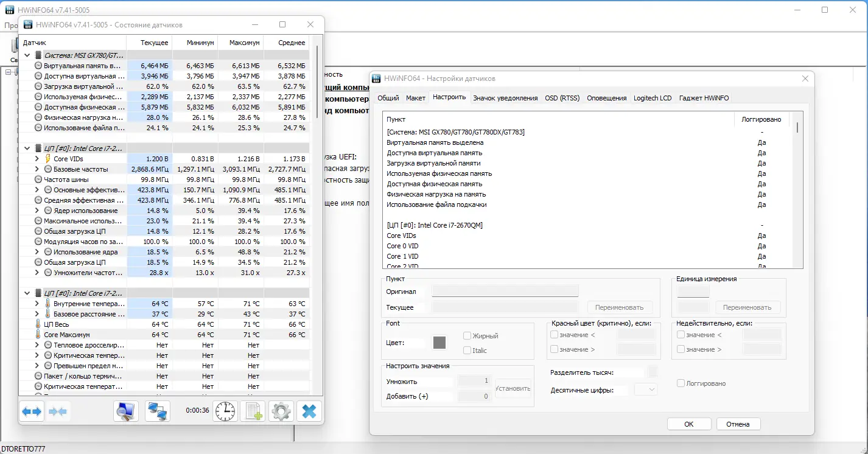
Task: Click the sensor icon beside Средняя эффективная
Action: pyautogui.click(x=38, y=200)
